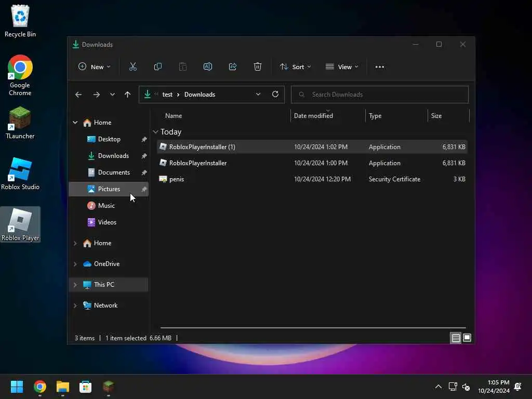Launch Google Chrome from desktop
This screenshot has height=399, width=532.
[20, 75]
